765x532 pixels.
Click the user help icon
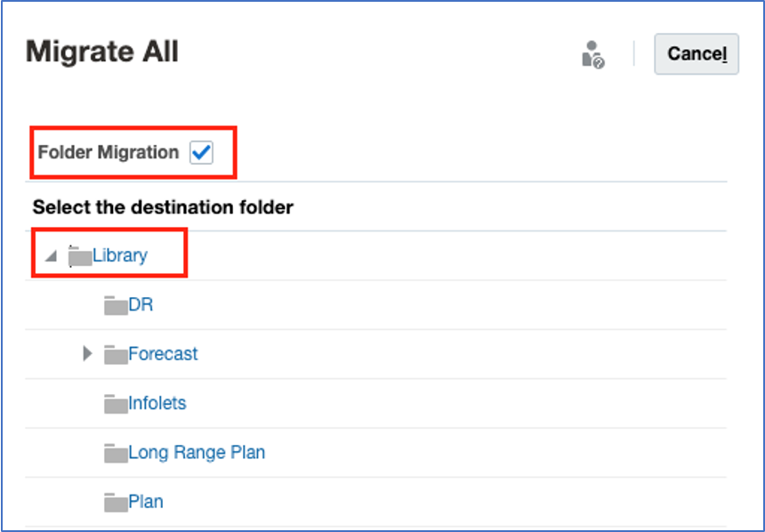pos(592,55)
